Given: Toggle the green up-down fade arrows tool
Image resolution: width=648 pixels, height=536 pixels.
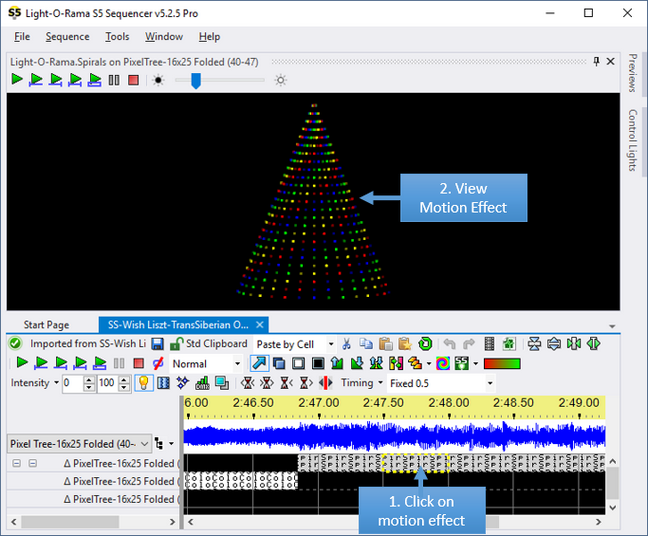Looking at the screenshot, I should [376, 364].
